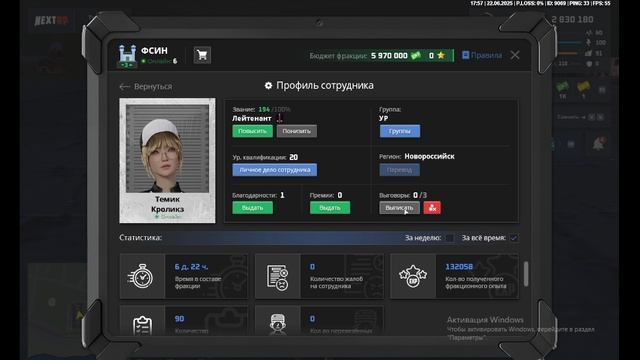
Task: Open the faction shop cart icon
Action: [x=202, y=55]
